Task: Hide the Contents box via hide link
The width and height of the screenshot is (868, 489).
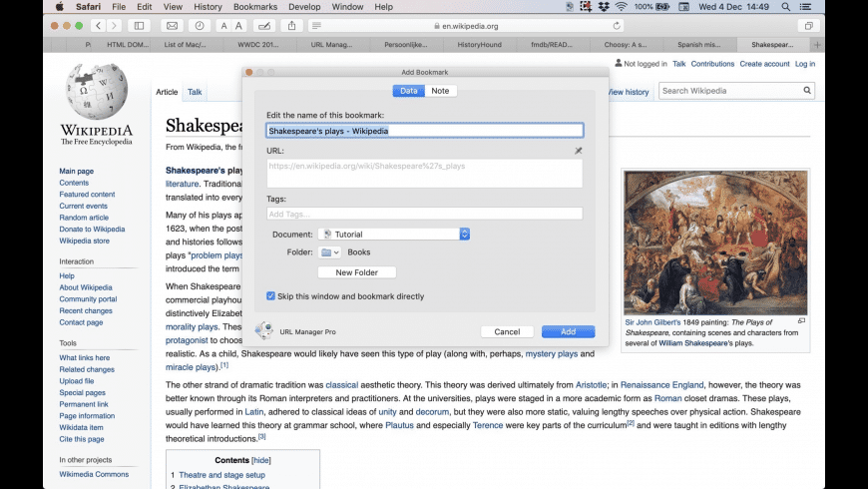Action: pos(261,460)
